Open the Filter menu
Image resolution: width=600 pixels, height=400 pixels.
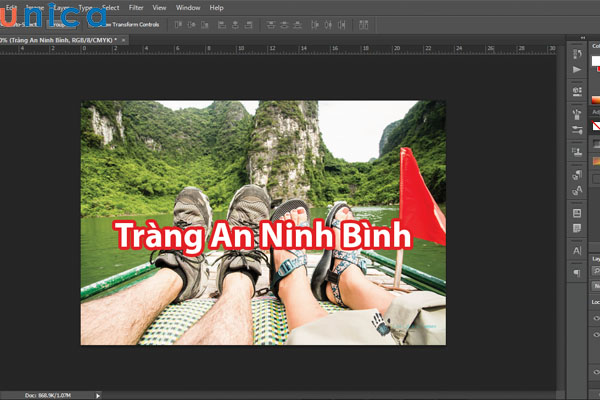136,8
